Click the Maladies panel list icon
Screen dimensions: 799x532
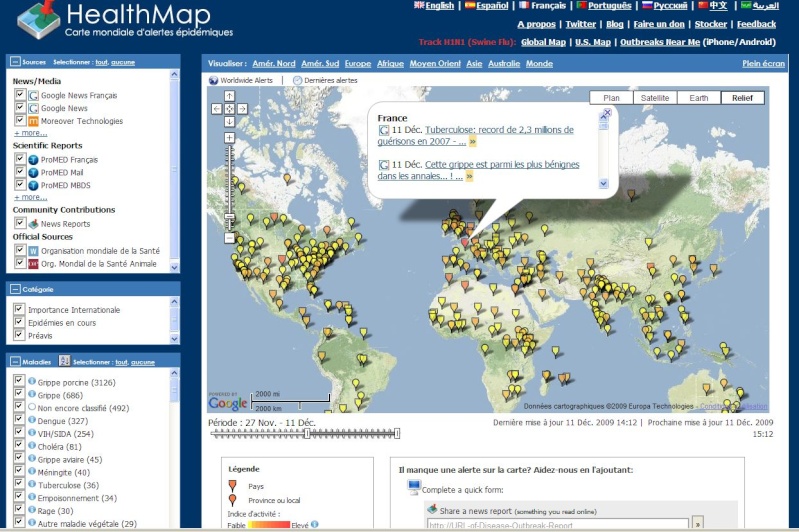(64, 361)
